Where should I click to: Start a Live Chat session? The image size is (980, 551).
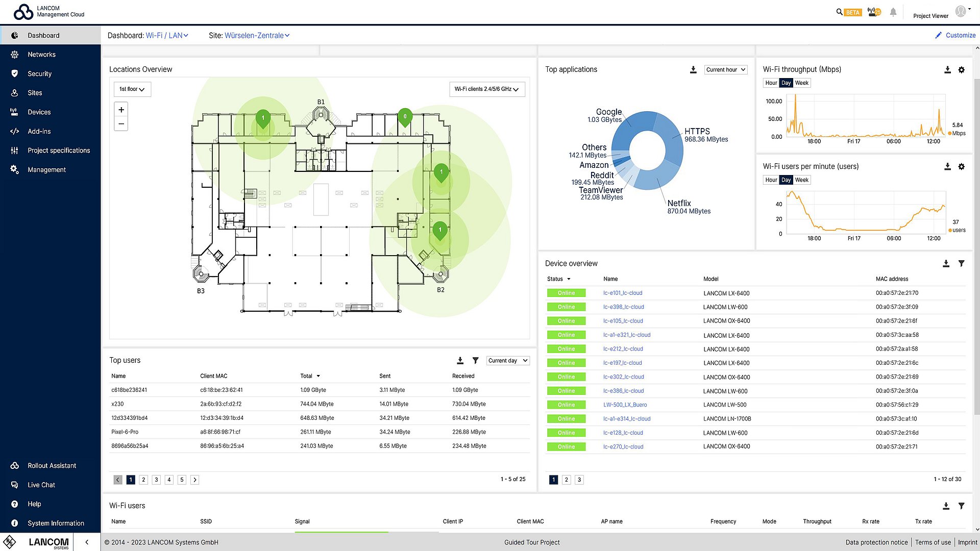pos(41,484)
